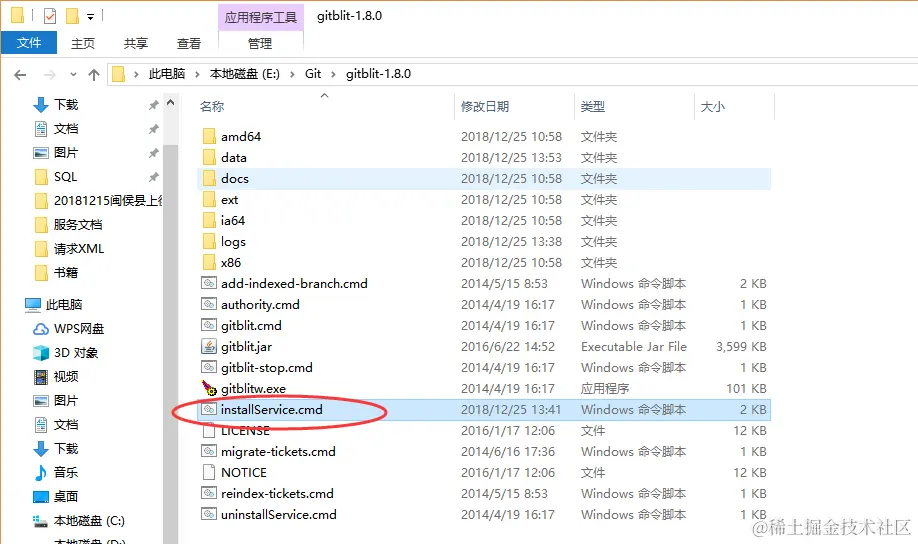Viewport: 918px width, 544px height.
Task: Open the 书籍 quick access folder
Action: click(x=56, y=273)
